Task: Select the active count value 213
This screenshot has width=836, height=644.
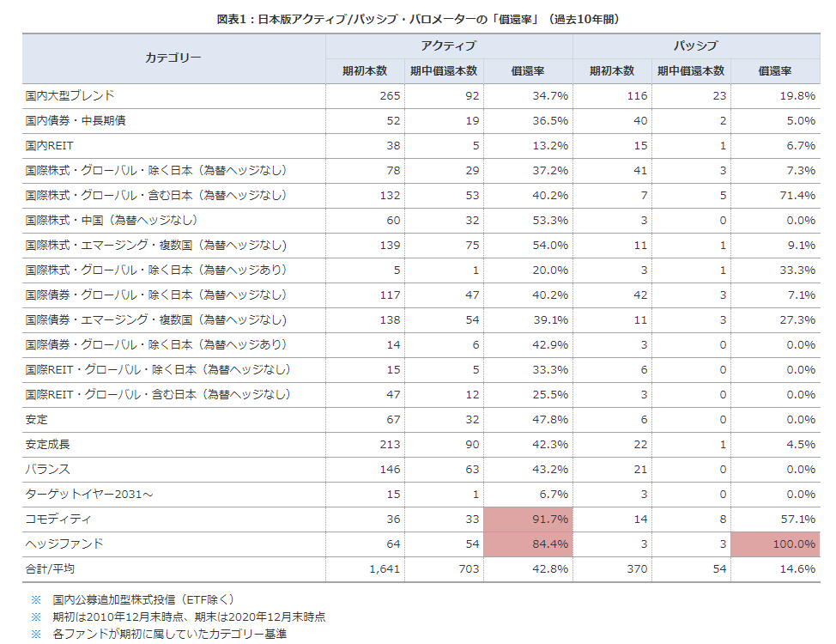Action: 390,445
